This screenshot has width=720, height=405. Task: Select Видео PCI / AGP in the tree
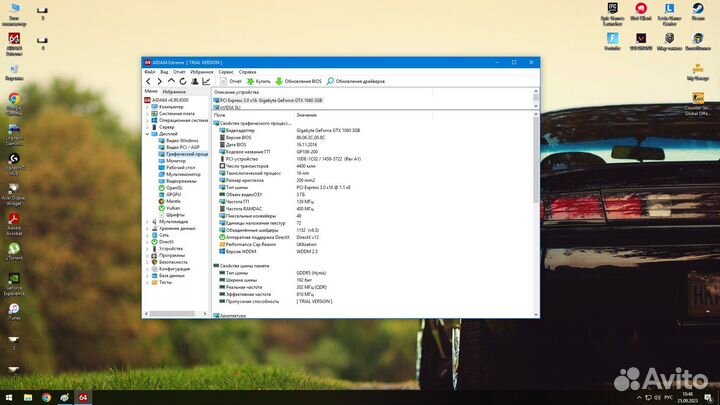pyautogui.click(x=179, y=147)
